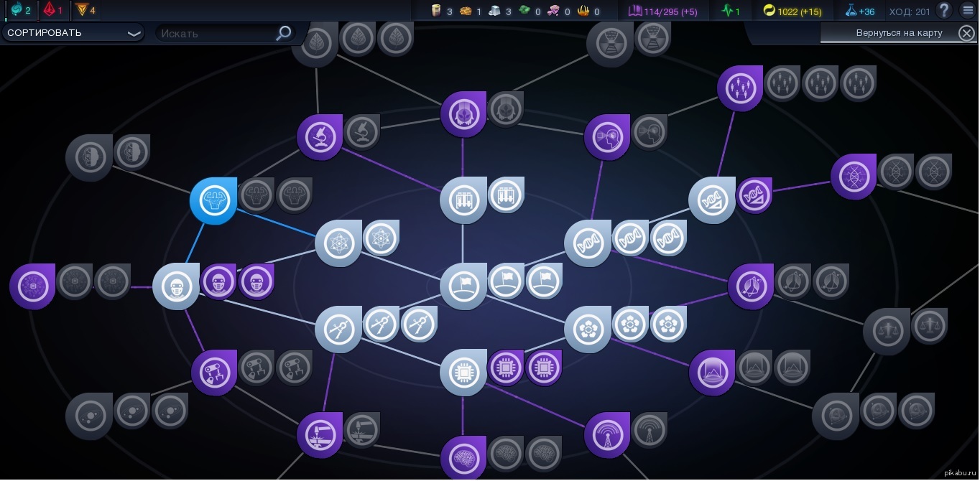Viewport: 980px width, 481px height.
Task: Click the Вернуться на карту button
Action: point(889,33)
